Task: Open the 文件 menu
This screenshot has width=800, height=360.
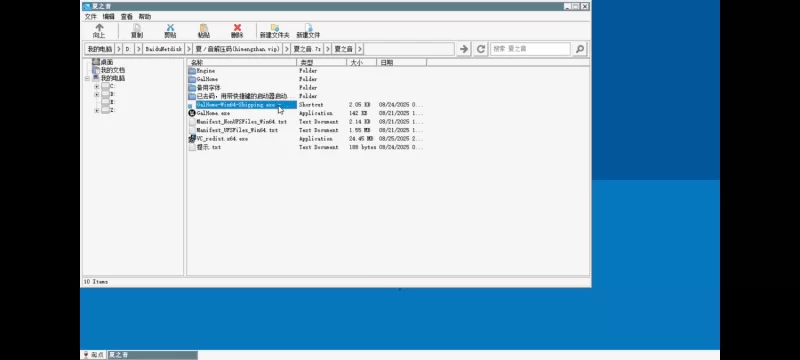Action: [x=90, y=17]
